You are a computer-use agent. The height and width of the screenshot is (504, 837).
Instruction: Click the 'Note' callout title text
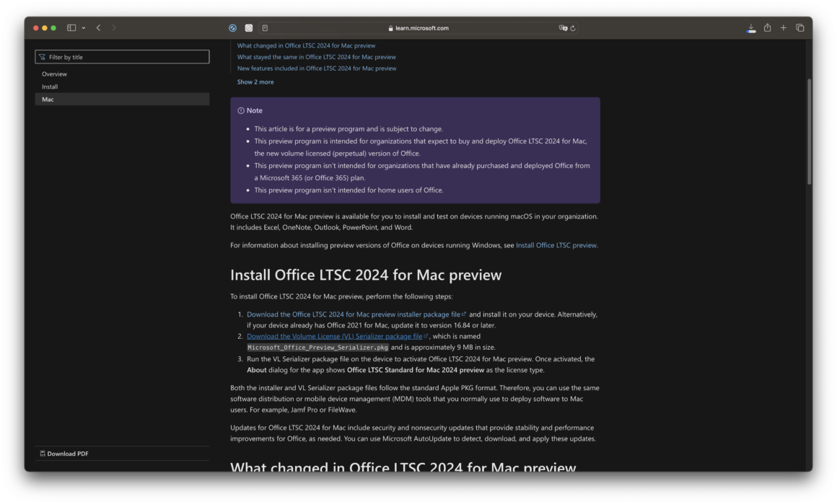(254, 111)
